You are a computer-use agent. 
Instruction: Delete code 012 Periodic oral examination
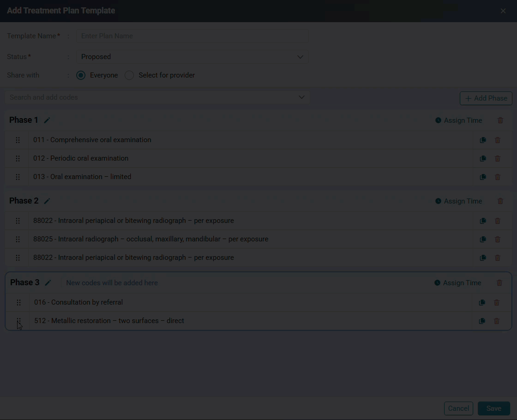[x=498, y=159]
